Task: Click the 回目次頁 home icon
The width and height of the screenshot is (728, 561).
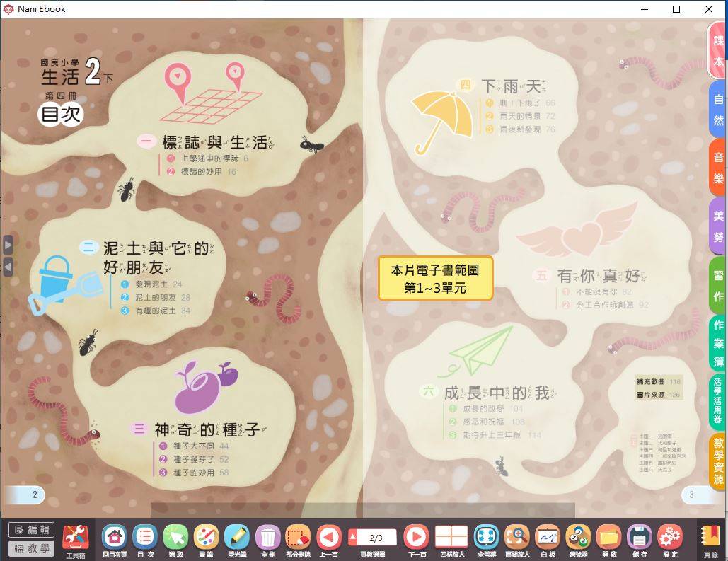Action: coord(114,541)
